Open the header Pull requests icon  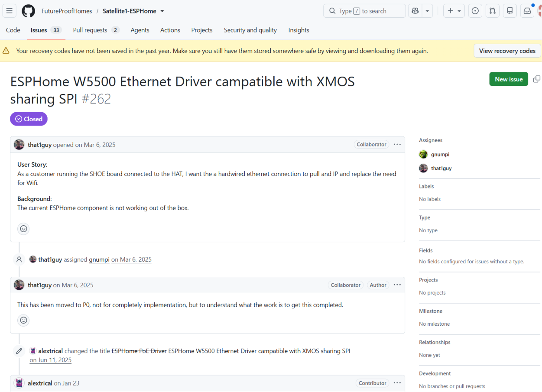point(493,11)
